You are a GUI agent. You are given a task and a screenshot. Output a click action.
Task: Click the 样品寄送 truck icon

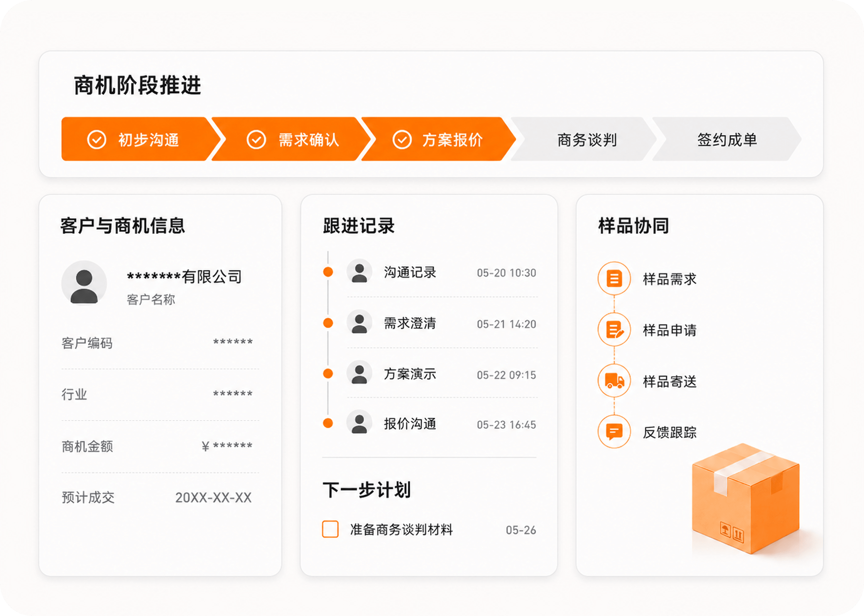614,381
